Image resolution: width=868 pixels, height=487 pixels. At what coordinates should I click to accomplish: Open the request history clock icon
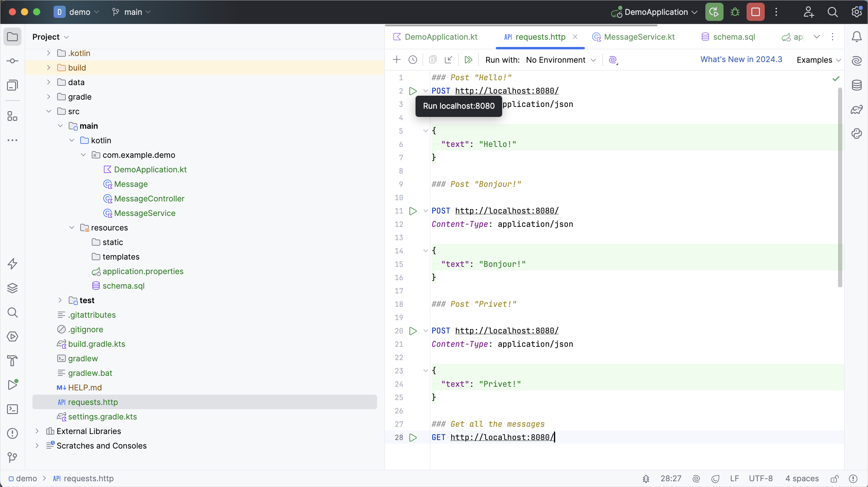point(413,60)
